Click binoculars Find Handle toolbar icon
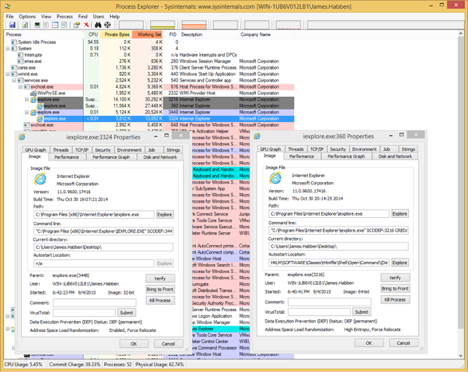Image resolution: width=468 pixels, height=372 pixels. 98,25
